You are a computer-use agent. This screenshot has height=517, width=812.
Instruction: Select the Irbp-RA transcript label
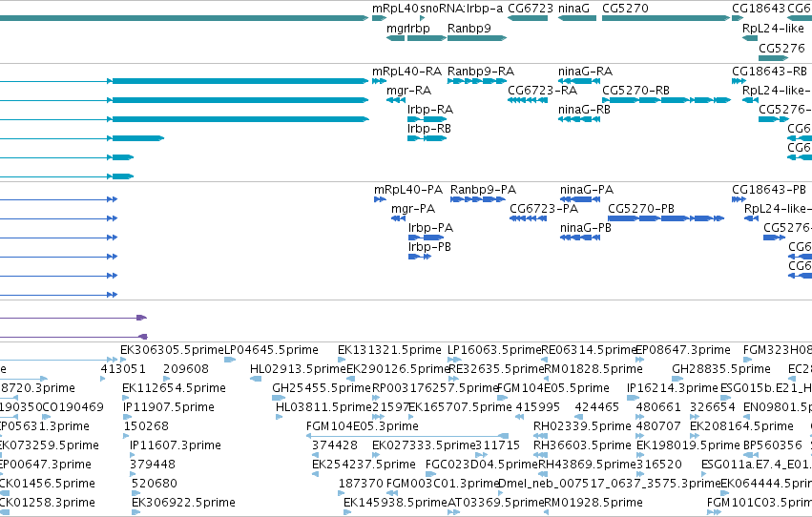tap(429, 110)
